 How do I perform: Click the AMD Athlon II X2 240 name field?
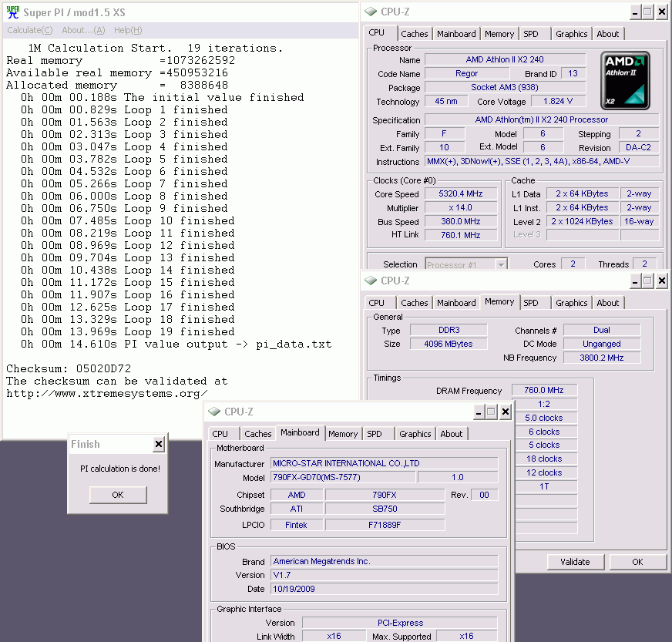[x=505, y=59]
